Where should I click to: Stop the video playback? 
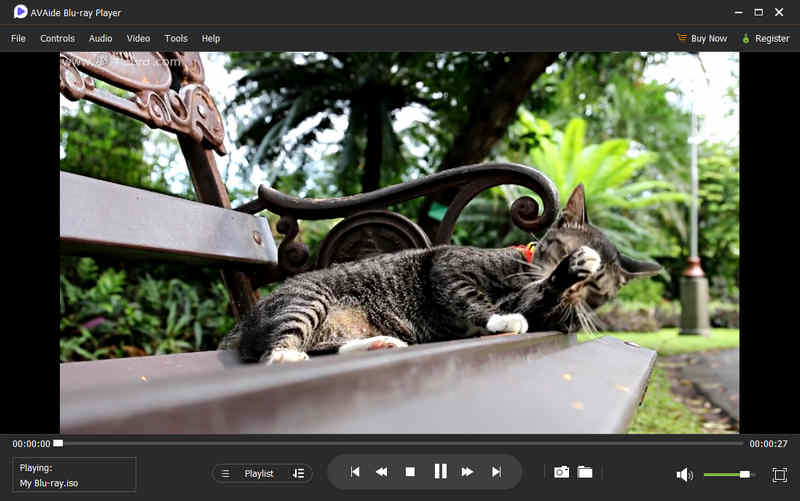(x=410, y=472)
